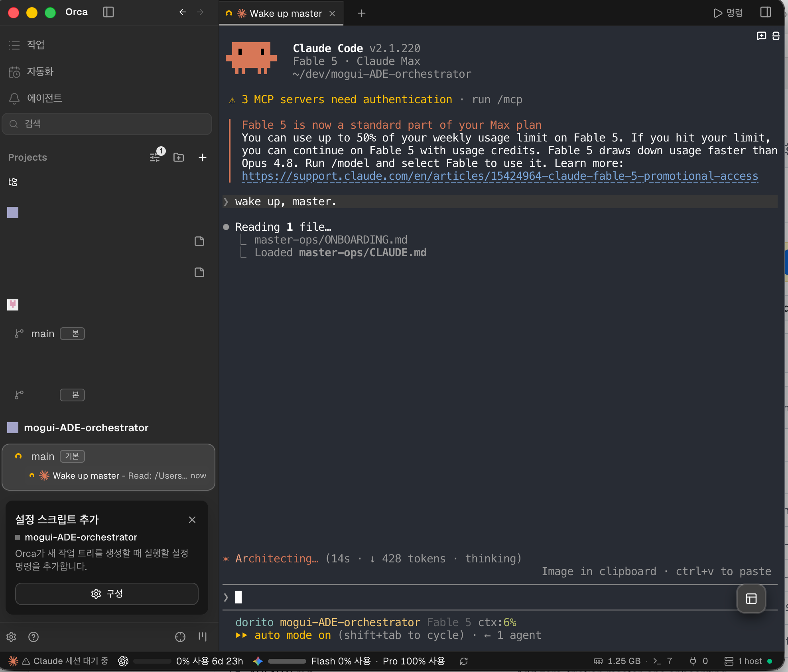Click the 1 host status indicator
This screenshot has width=788, height=672.
(x=748, y=661)
